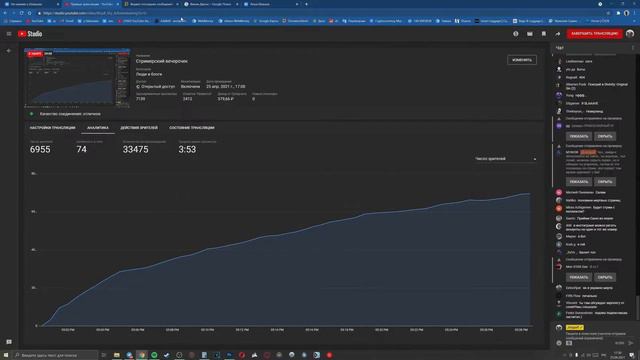Click the red end stream button
Screen dimensions: 640x360
coord(594,33)
